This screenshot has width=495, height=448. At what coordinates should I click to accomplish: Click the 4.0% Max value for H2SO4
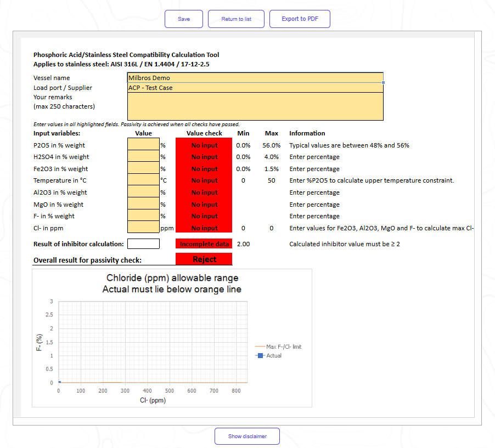tap(272, 157)
